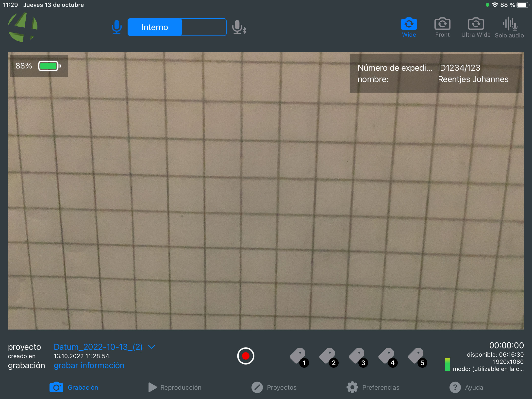Tap the status bar date Jueves 13 de octubre
Screen dimensions: 532x399
(54, 5)
